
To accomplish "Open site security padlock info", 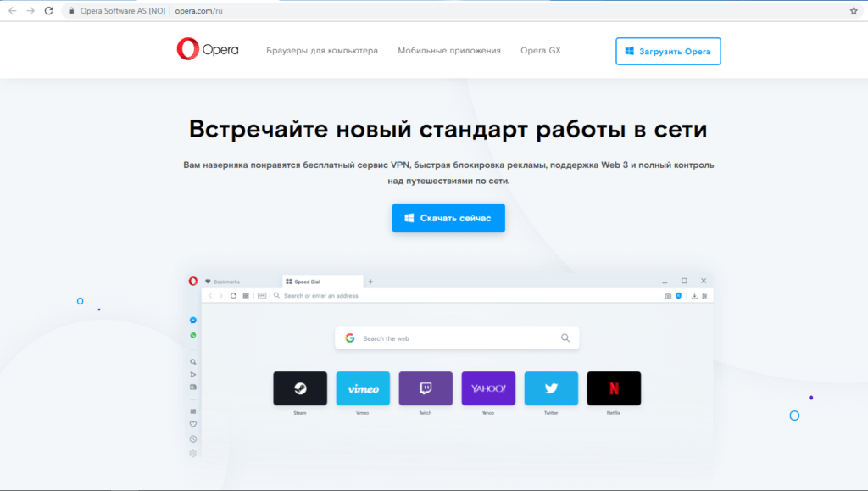I will coord(71,10).
